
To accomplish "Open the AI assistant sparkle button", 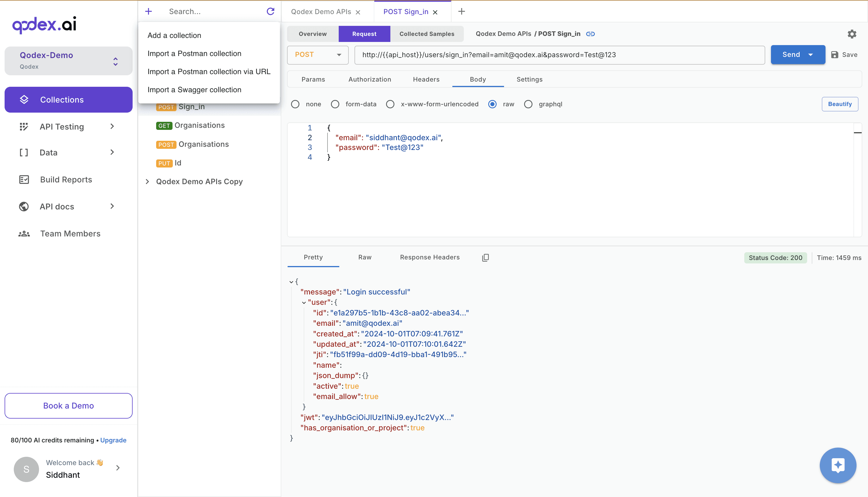I will click(838, 465).
